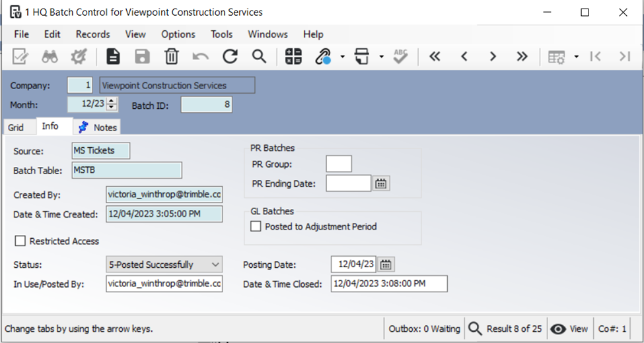
Task: Check Posted to Adjustment Period
Action: tap(256, 226)
